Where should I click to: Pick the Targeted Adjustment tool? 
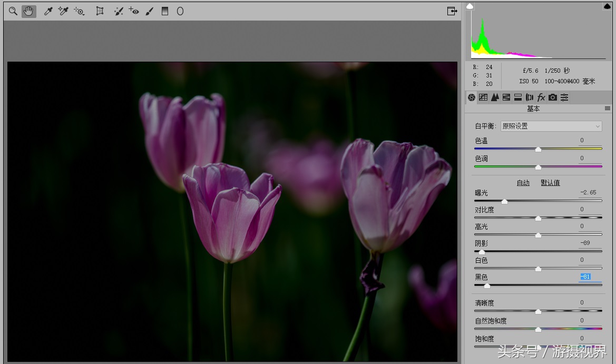click(80, 11)
